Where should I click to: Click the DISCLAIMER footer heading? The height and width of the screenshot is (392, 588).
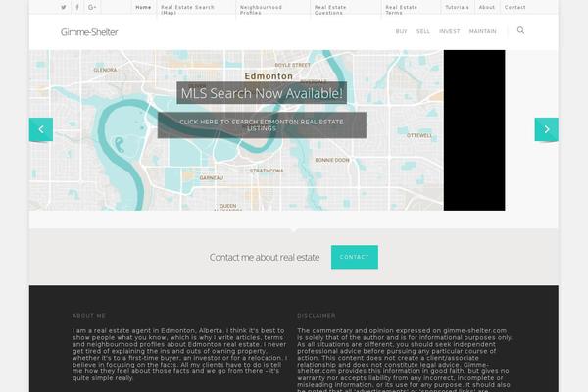point(317,316)
